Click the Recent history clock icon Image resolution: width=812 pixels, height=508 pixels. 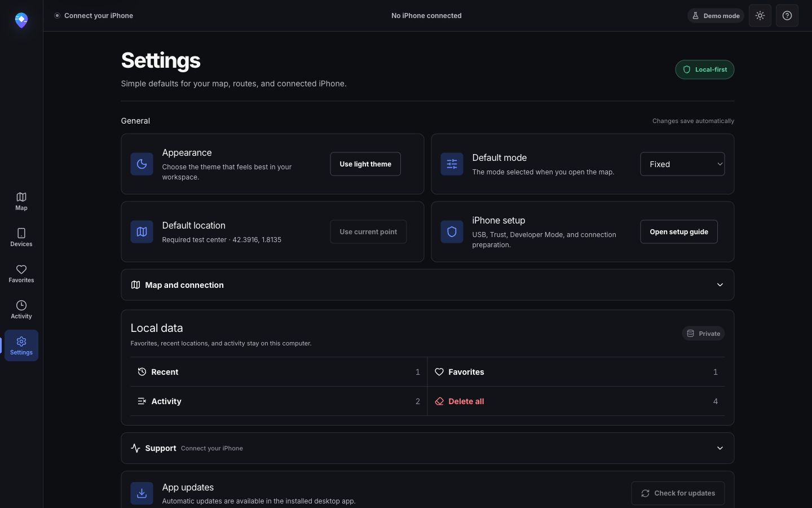pyautogui.click(x=142, y=372)
